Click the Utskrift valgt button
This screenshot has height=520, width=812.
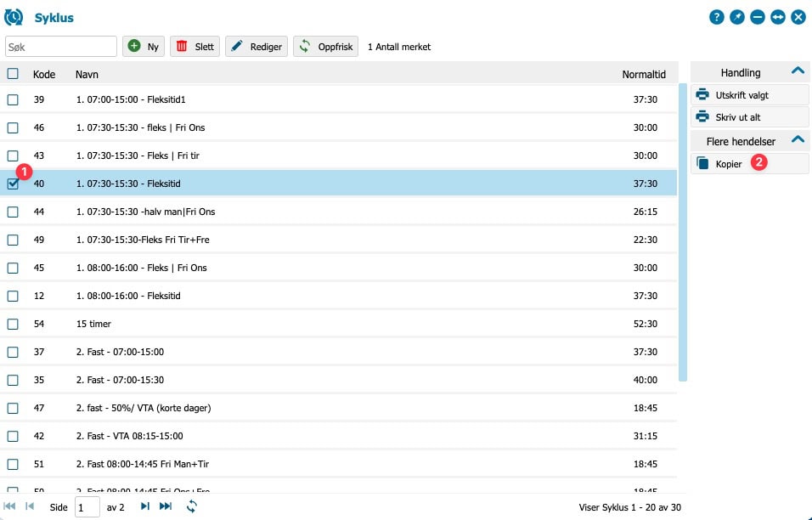click(750, 95)
